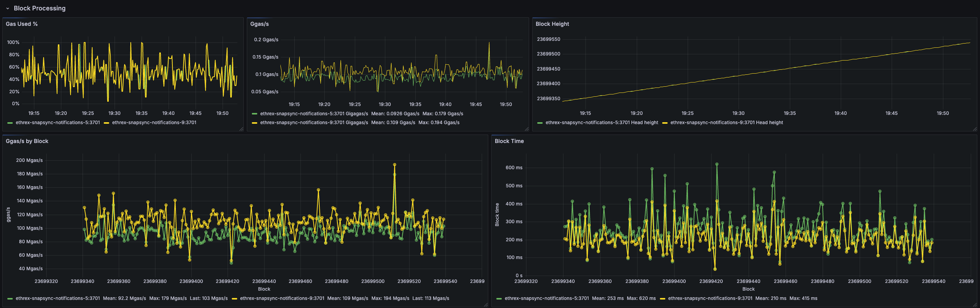Click resize handle of the Block Time panel
Image resolution: width=980 pixels, height=308 pixels.
coord(975,305)
